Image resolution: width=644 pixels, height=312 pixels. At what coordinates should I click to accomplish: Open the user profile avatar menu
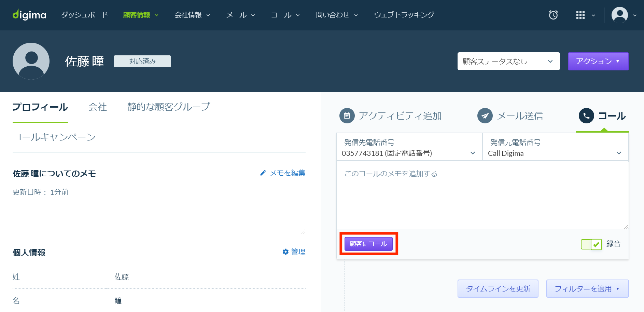[620, 15]
